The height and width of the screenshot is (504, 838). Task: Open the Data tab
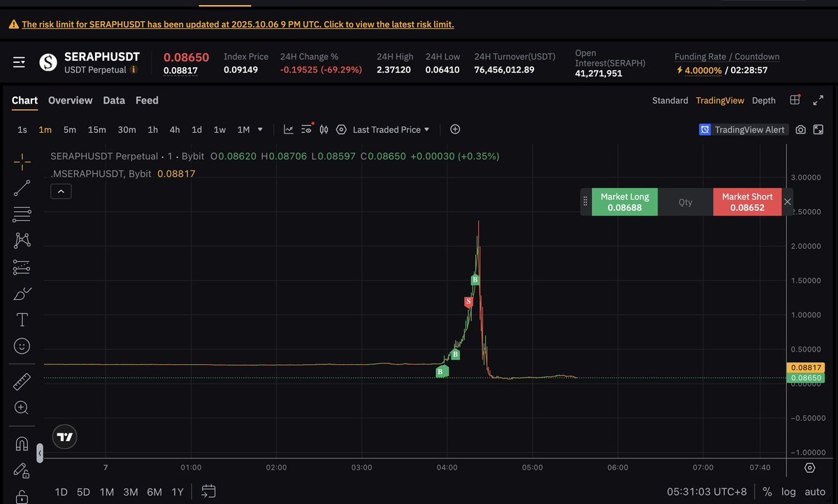coord(114,101)
